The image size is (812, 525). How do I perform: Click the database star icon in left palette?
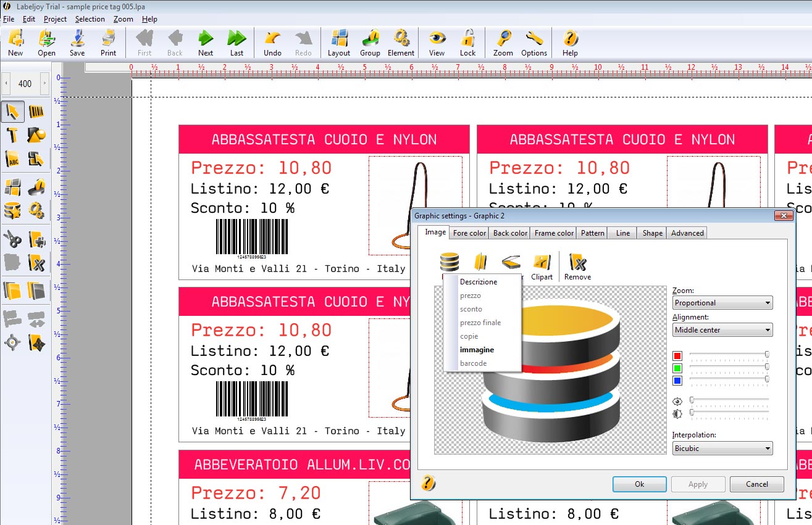coord(13,210)
